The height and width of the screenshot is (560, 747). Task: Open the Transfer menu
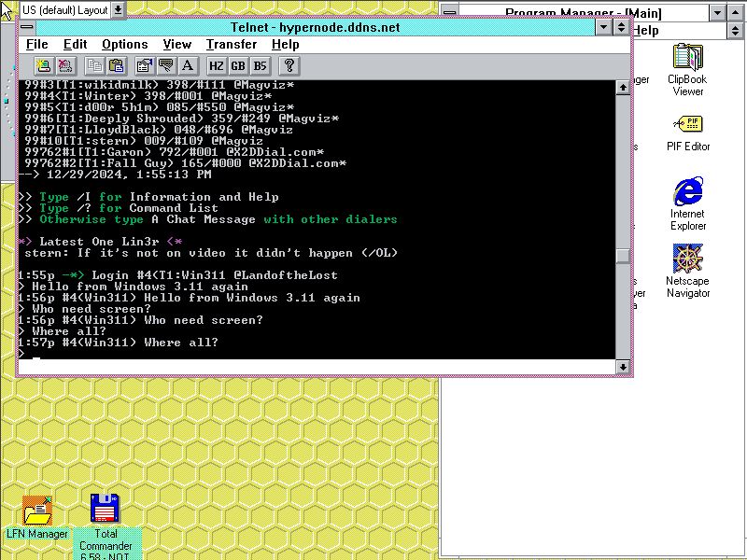(232, 45)
